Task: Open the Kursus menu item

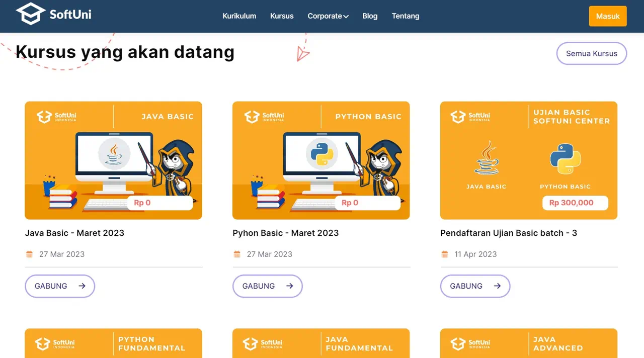Action: click(282, 16)
